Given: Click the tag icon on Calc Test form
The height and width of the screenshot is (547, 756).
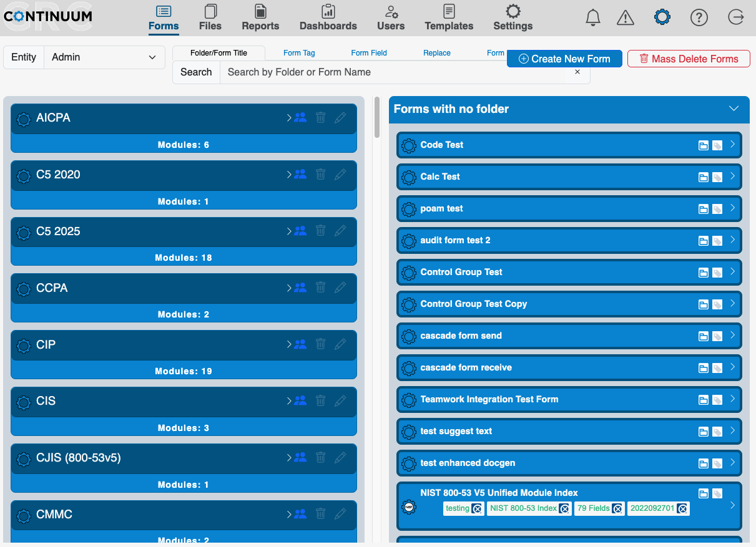Looking at the screenshot, I should point(717,177).
